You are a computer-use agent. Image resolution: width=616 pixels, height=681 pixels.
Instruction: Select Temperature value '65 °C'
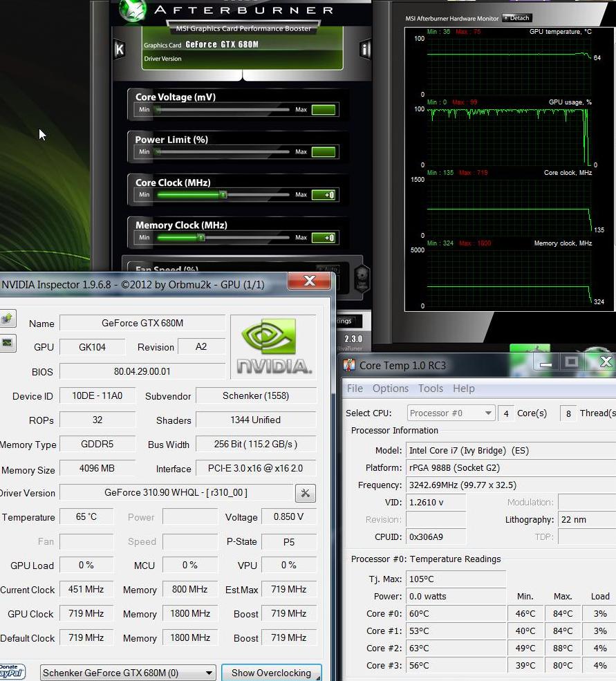pyautogui.click(x=86, y=517)
